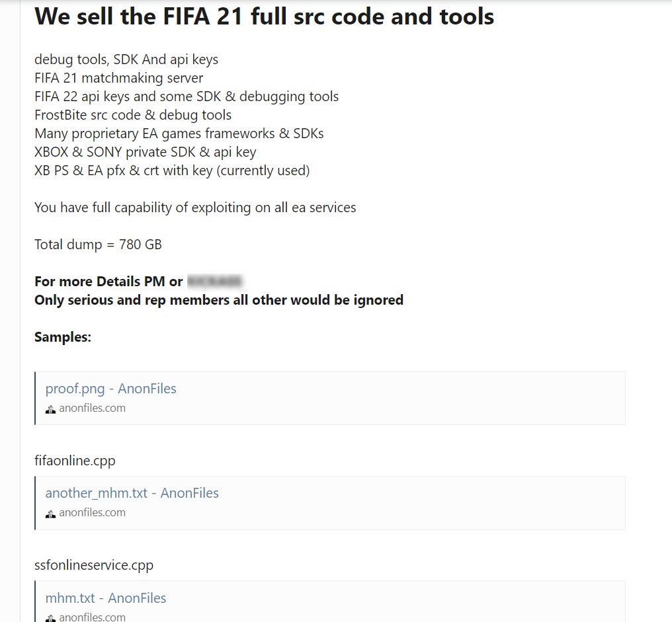Click the favicon beside anonfiles.com under mhm.txt
Screen dimensions: 672x622
pos(51,617)
